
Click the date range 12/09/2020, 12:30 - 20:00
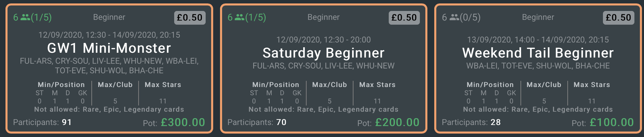point(323,40)
